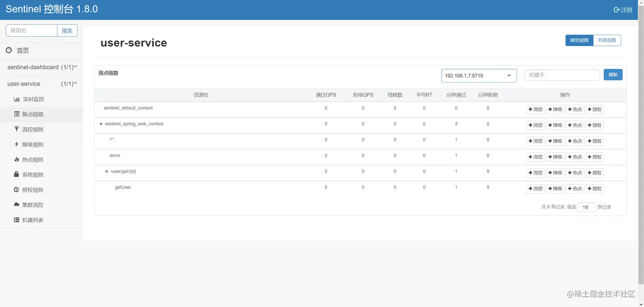Click the bar chart icon beside 实时监控
644x307 pixels.
point(17,99)
